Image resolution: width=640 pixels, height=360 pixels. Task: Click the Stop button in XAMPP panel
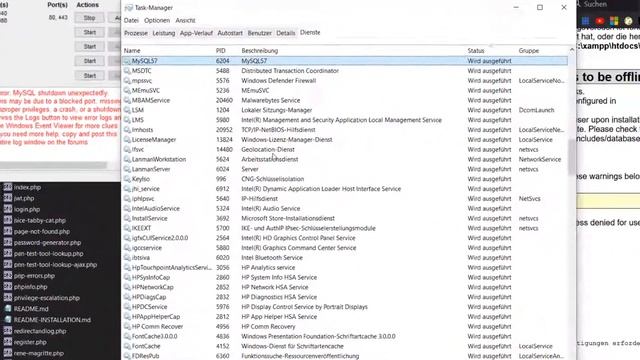89,18
